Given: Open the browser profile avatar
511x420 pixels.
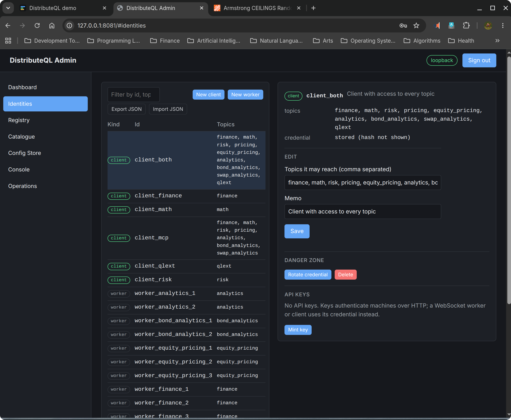Looking at the screenshot, I should pos(488,25).
